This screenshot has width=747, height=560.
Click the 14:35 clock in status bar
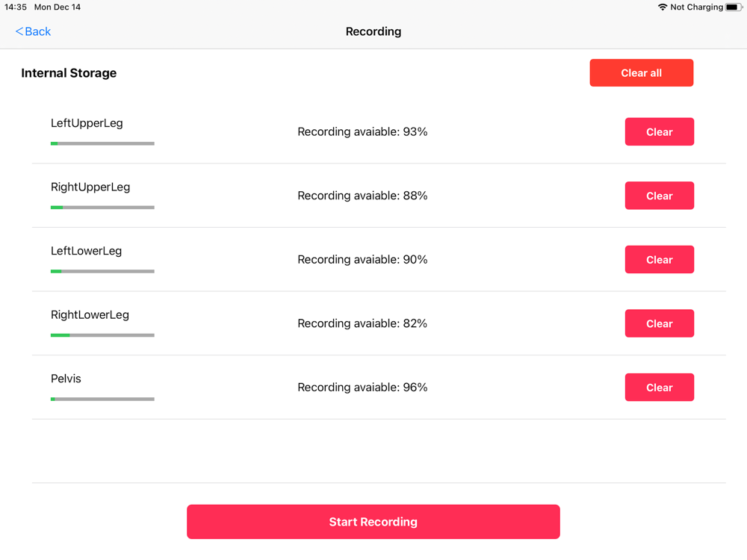(x=16, y=7)
